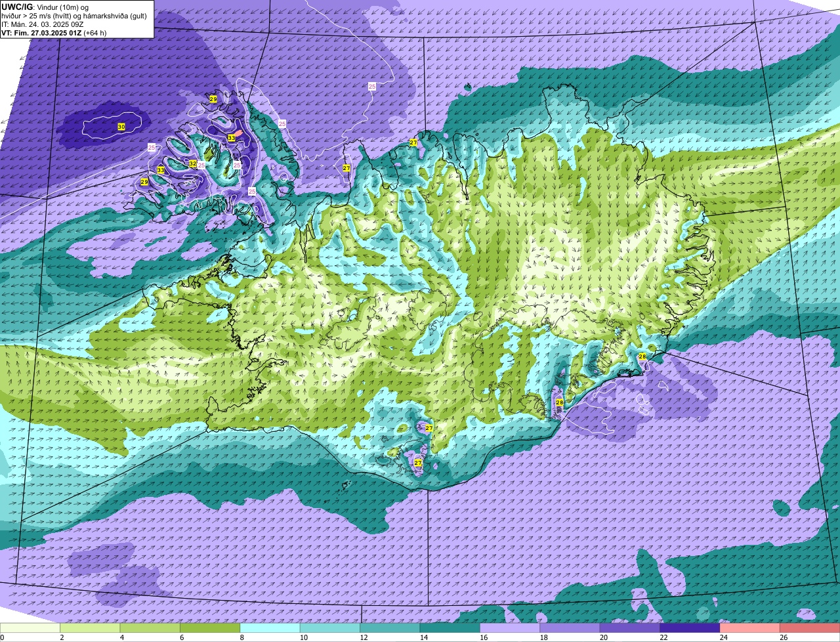Choose the 18–20 m/s purple legend swatch

coord(570,628)
